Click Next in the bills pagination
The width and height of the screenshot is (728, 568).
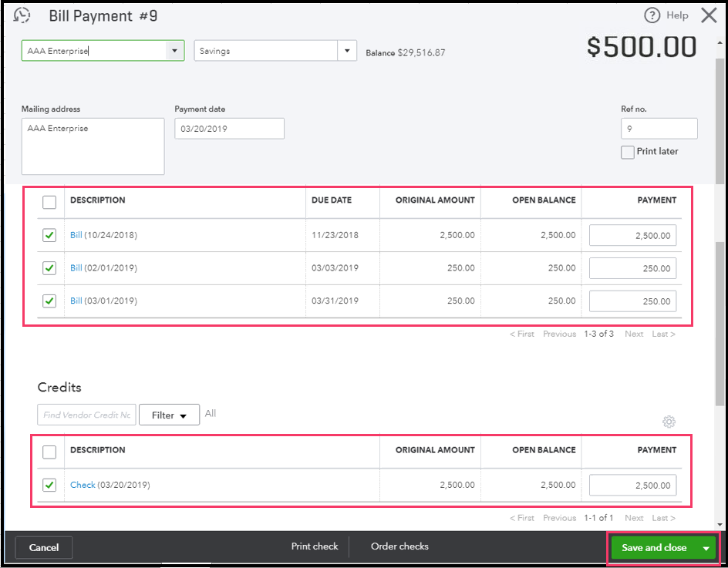point(634,334)
